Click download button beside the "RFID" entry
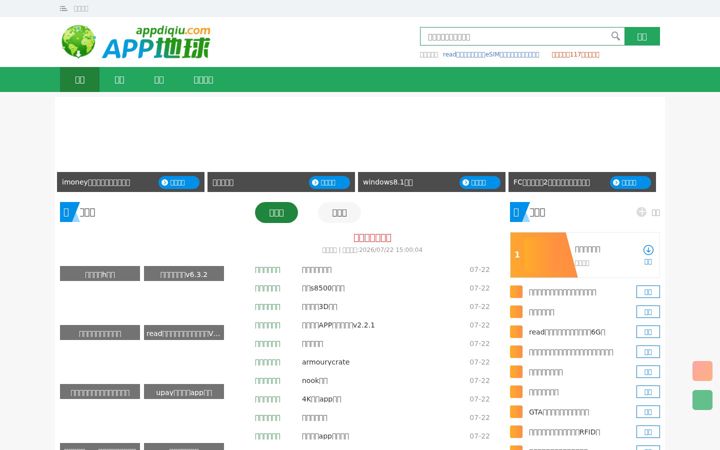 pyautogui.click(x=648, y=432)
